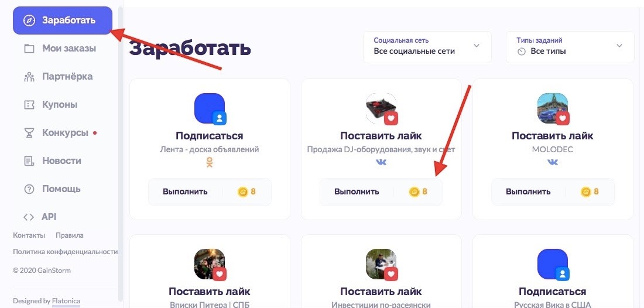The width and height of the screenshot is (644, 308).
Task: Click the code brackets API icon
Action: (x=28, y=217)
